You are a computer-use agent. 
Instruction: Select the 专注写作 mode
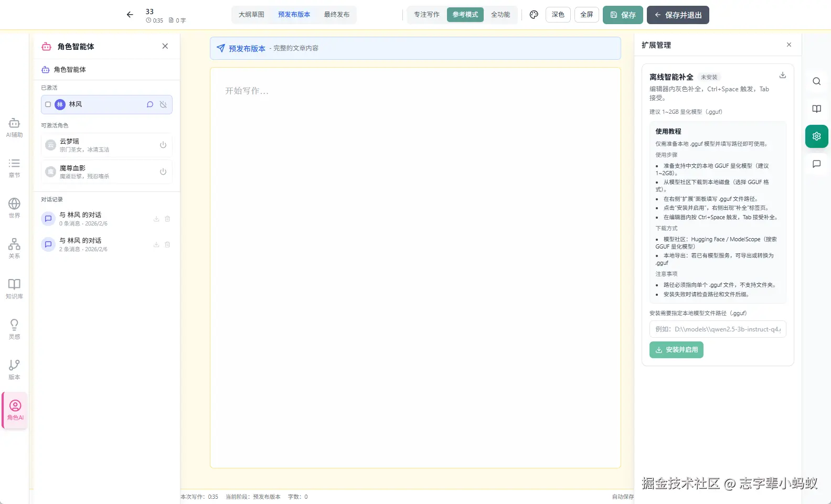click(427, 15)
